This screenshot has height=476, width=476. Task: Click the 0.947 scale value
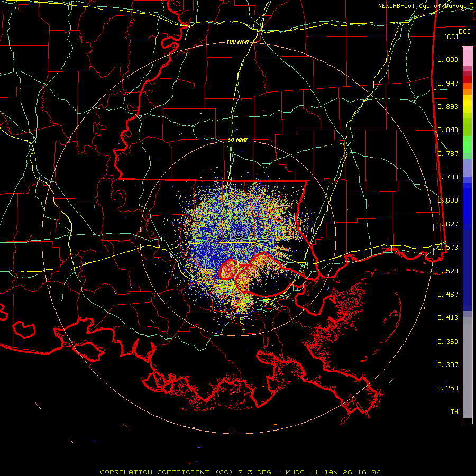pyautogui.click(x=448, y=83)
